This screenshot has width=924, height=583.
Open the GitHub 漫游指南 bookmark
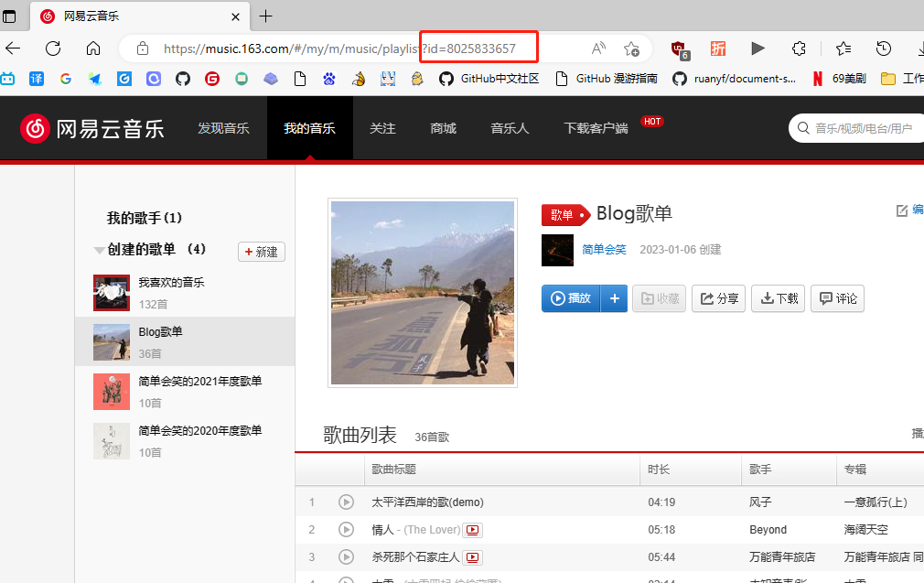tap(607, 78)
